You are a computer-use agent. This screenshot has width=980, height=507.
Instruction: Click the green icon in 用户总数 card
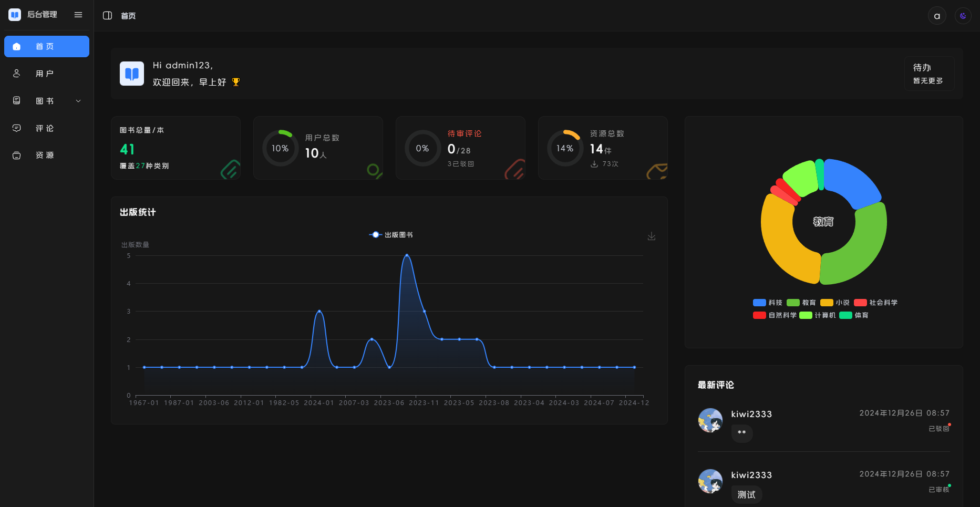coord(374,171)
